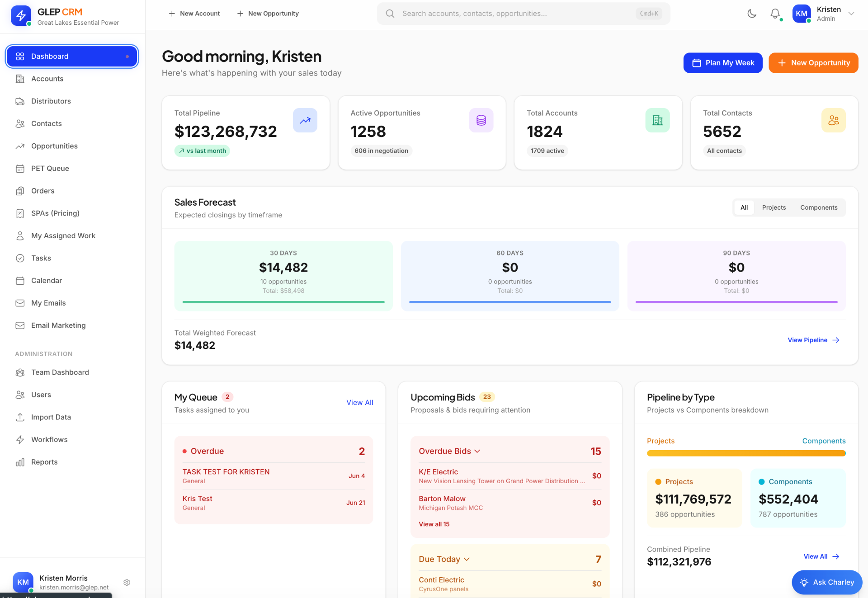Click the 60 Days forecast card

510,276
